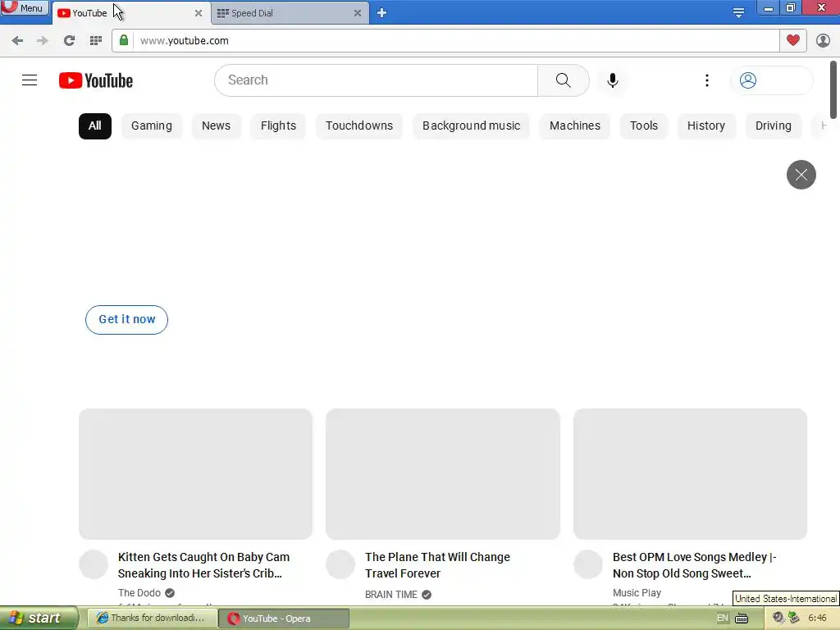Select the Touchdowns filter chip
840x630 pixels.
pos(359,126)
